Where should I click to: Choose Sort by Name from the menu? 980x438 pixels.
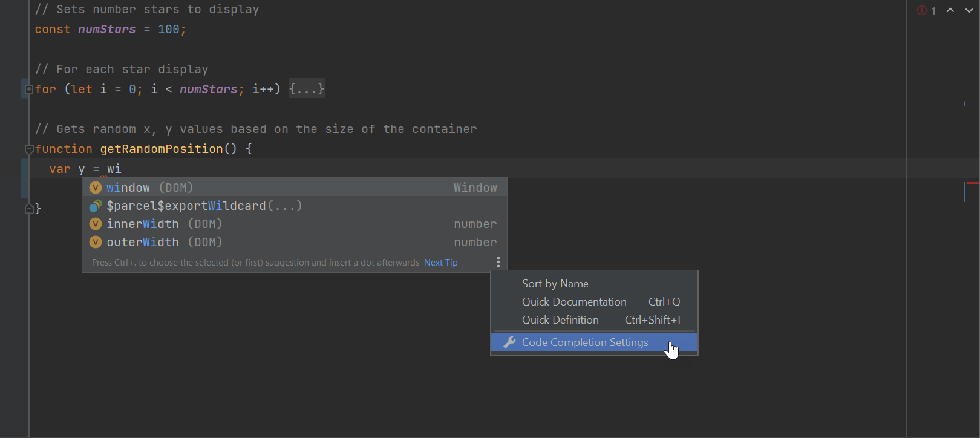click(555, 284)
